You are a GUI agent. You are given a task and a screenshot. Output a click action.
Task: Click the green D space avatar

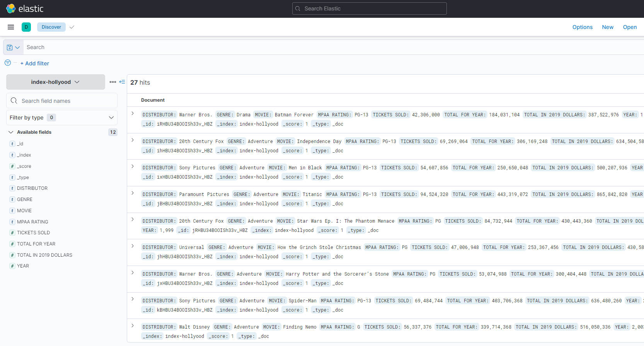[26, 27]
